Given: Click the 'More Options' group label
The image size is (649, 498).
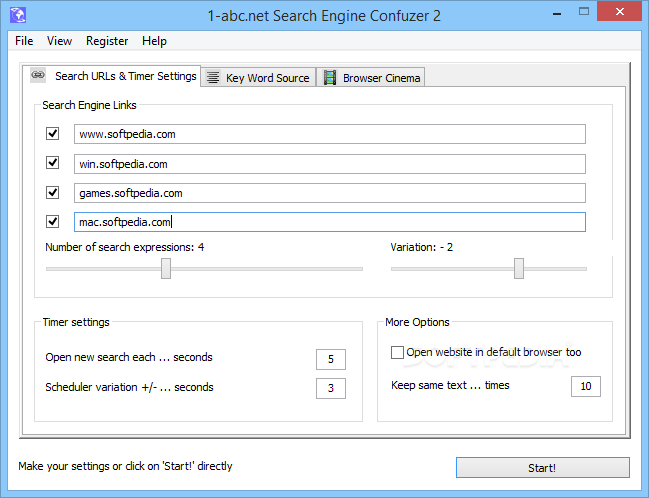Looking at the screenshot, I should (417, 322).
